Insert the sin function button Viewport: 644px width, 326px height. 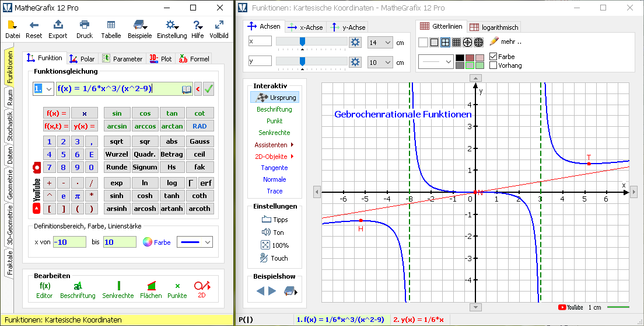(x=117, y=113)
